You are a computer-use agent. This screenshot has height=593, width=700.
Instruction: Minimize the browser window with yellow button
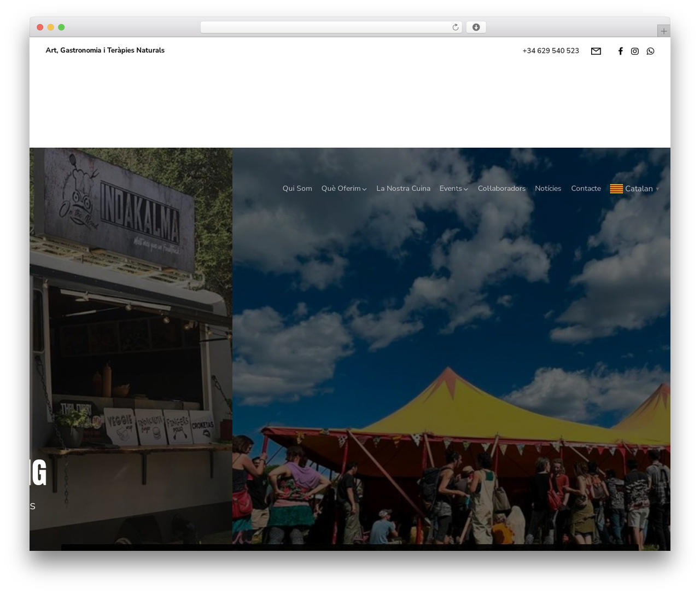point(51,27)
